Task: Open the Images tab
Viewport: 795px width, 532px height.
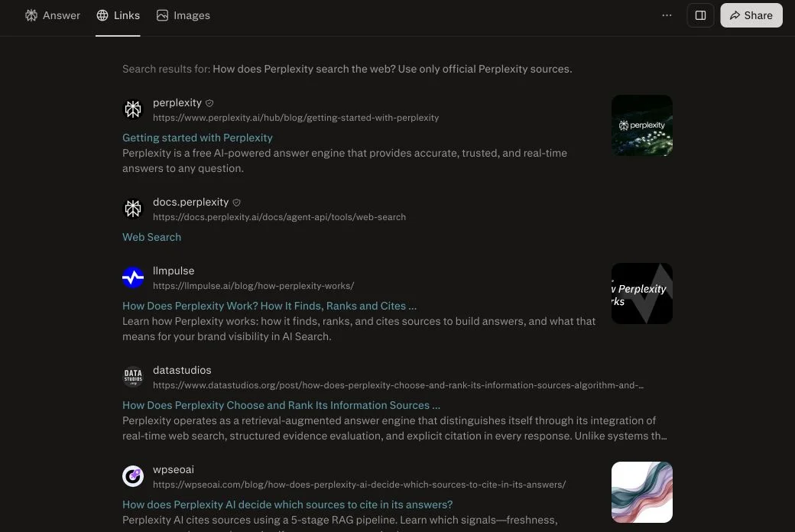Action: (183, 15)
